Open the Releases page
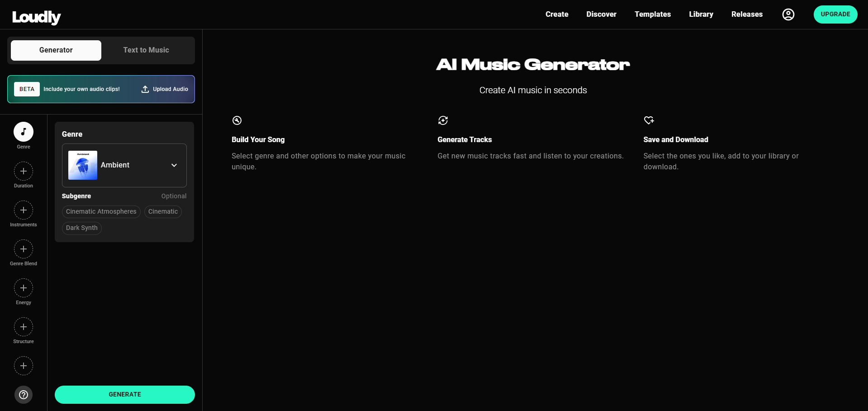The image size is (868, 411). (747, 14)
